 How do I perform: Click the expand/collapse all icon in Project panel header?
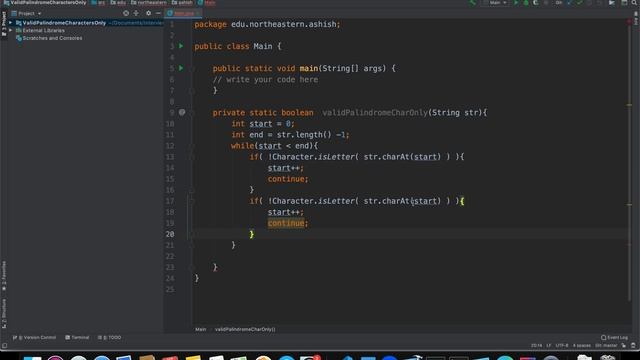point(136,13)
